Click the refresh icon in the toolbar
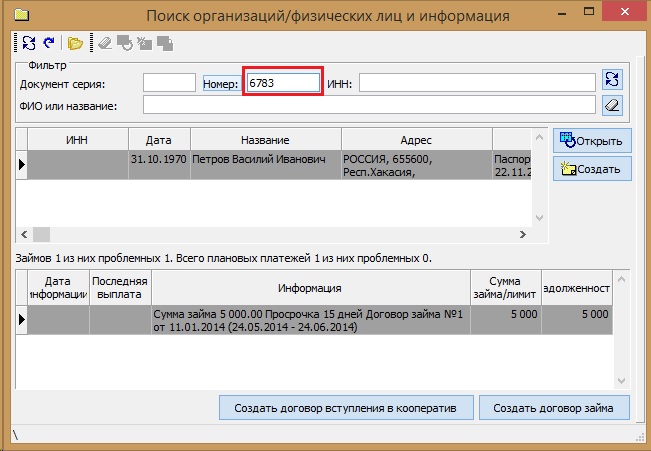 pyautogui.click(x=29, y=43)
